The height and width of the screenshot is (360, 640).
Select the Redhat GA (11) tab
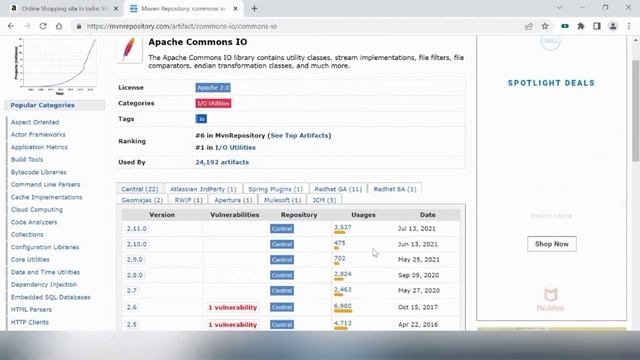coord(338,189)
